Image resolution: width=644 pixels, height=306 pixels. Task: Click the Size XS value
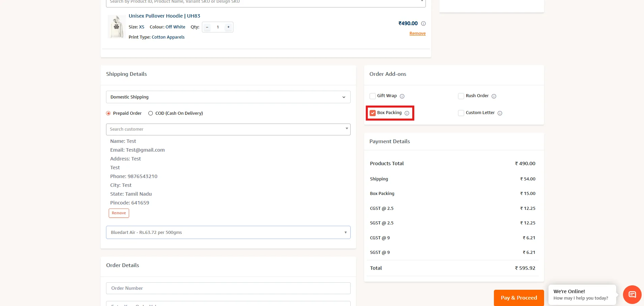pyautogui.click(x=142, y=27)
